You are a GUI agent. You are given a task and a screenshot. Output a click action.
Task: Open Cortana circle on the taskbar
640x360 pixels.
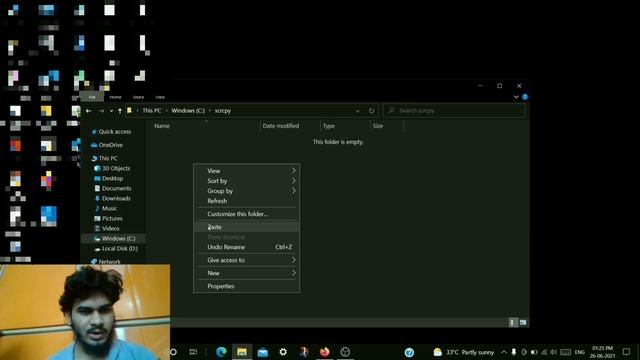(173, 352)
